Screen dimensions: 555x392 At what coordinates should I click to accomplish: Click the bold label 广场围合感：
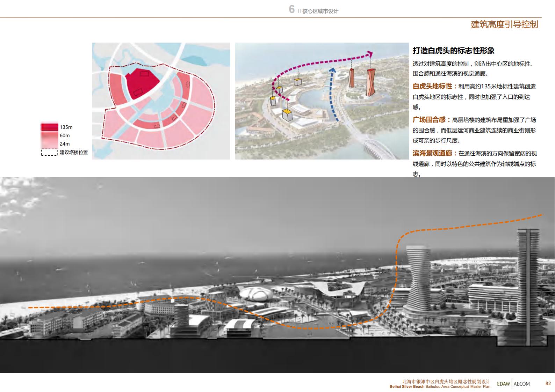tap(432, 120)
